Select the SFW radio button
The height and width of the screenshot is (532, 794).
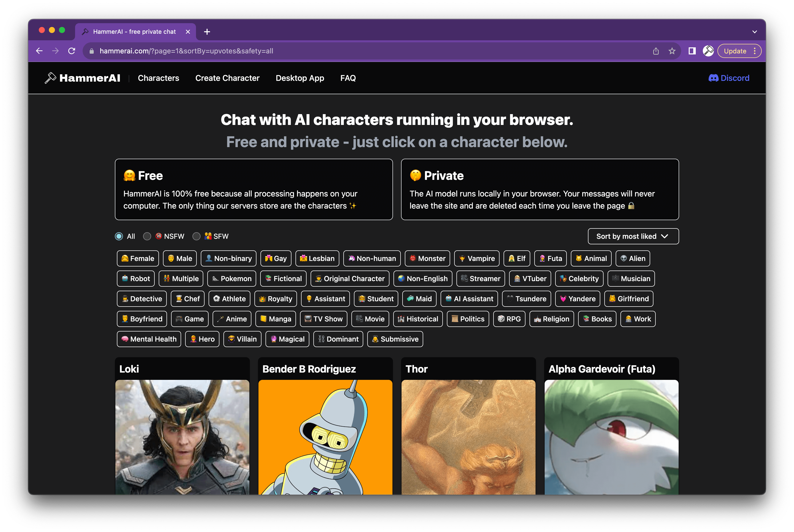(196, 237)
